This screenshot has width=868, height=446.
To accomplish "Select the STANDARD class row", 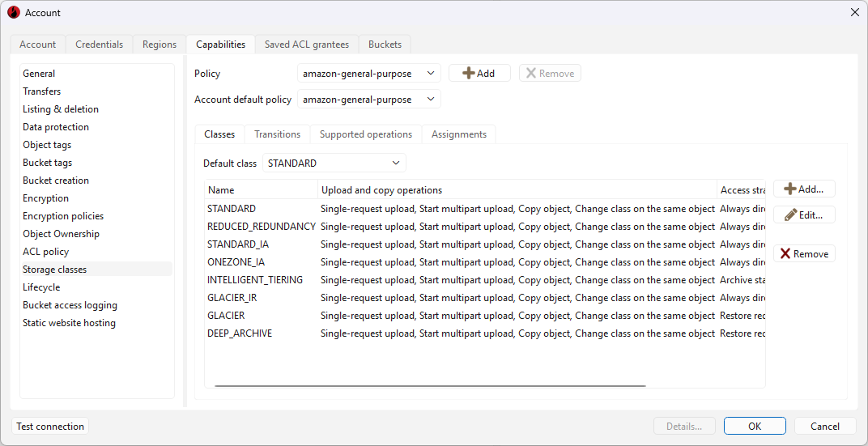I will coord(485,209).
